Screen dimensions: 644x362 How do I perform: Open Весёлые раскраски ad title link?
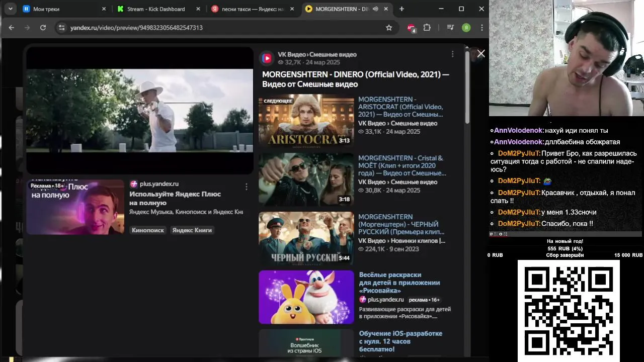coord(399,283)
